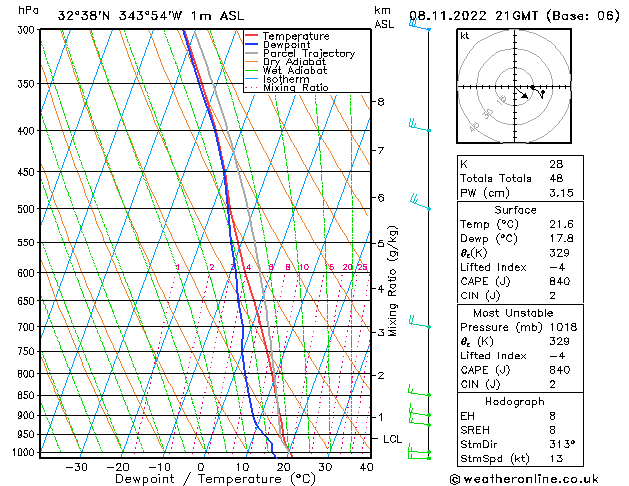Screen dimensions: 629x486
Task: Click the red Temperature legend line sample
Action: [x=251, y=36]
